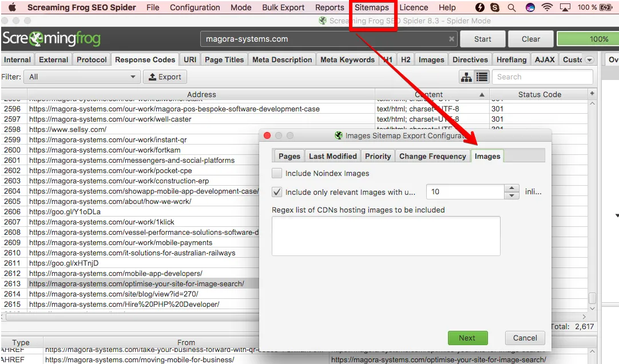
Task: Select the https://www.sellsy.com/ row
Action: pyautogui.click(x=68, y=129)
